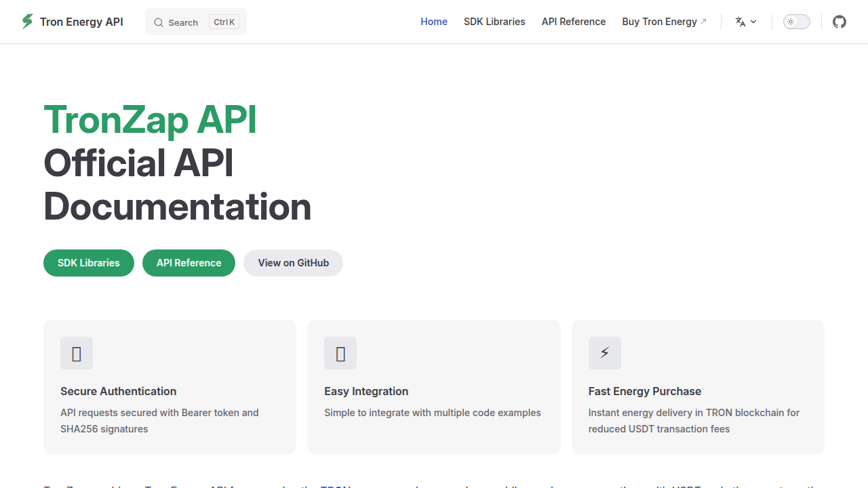The height and width of the screenshot is (488, 868).
Task: Toggle the dark mode appearance switch
Action: [x=797, y=22]
